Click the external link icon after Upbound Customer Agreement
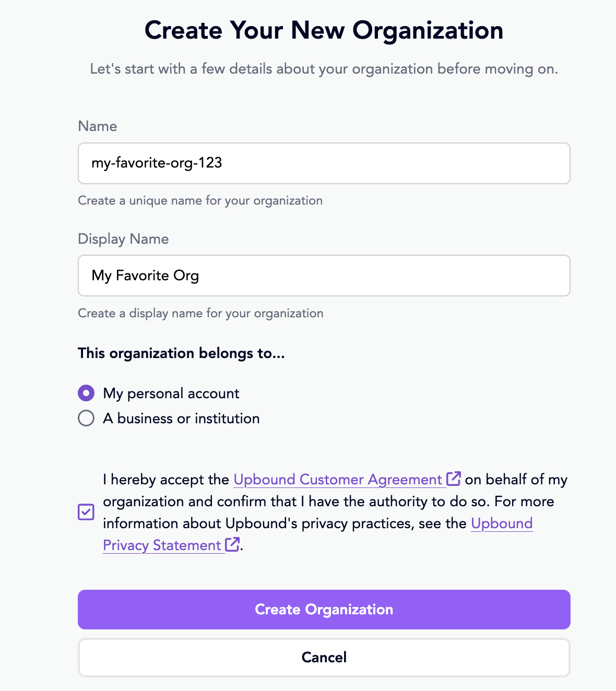Screen dimensions: 616x691 point(454,479)
